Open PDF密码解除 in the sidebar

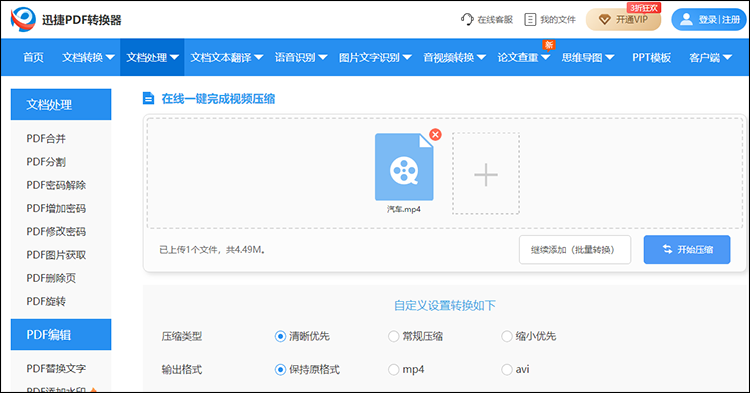pyautogui.click(x=56, y=185)
